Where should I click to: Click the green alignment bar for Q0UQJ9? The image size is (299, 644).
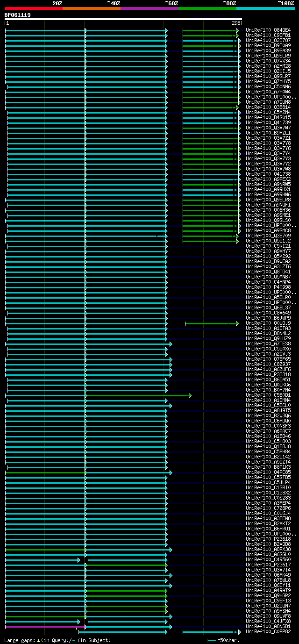point(212,323)
